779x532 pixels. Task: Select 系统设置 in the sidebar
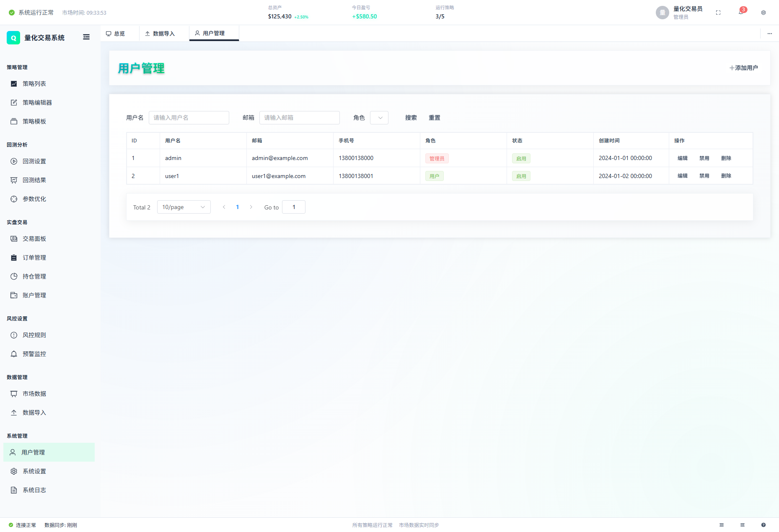click(49, 471)
